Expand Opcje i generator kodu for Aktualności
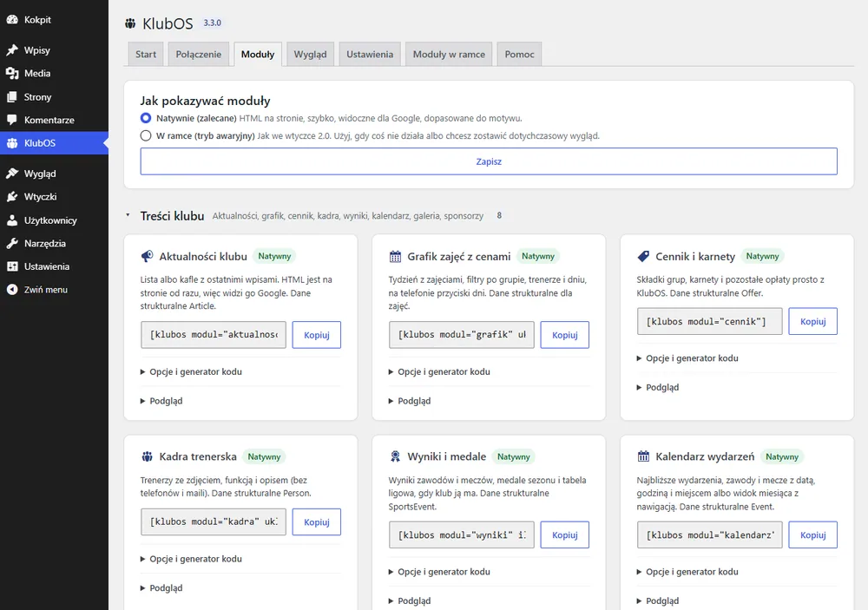Screen dimensions: 868x610 (191, 372)
